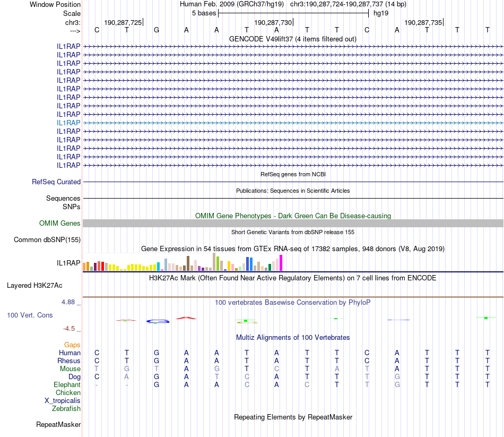The width and height of the screenshot is (504, 437).
Task: Click Publications: Sequences in Scientific Articles title
Action: click(293, 191)
